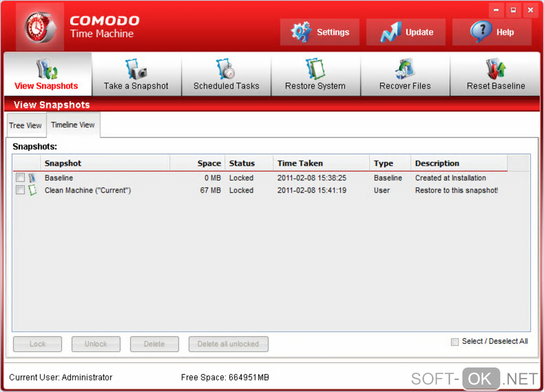
Task: Close the Time Machine window
Action: (x=531, y=11)
